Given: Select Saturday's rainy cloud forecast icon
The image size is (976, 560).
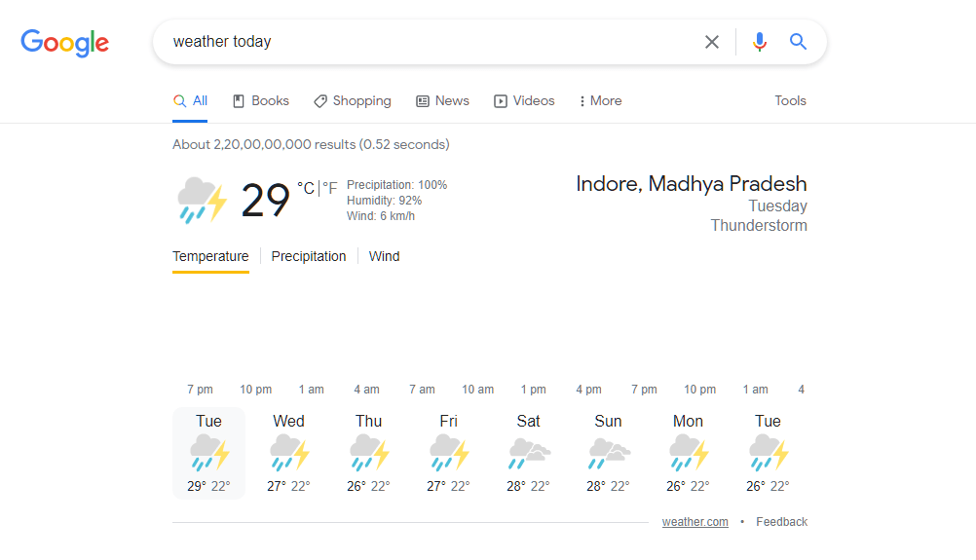Looking at the screenshot, I should coord(529,452).
